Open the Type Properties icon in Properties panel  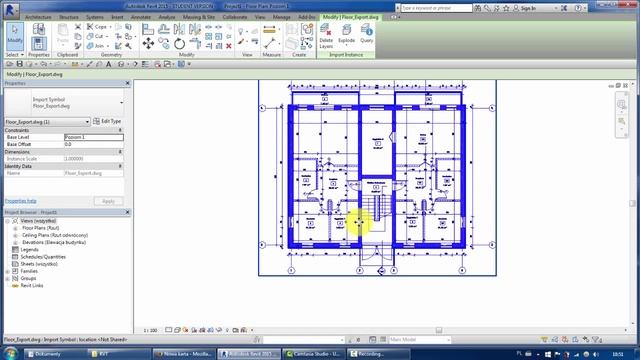[x=39, y=29]
